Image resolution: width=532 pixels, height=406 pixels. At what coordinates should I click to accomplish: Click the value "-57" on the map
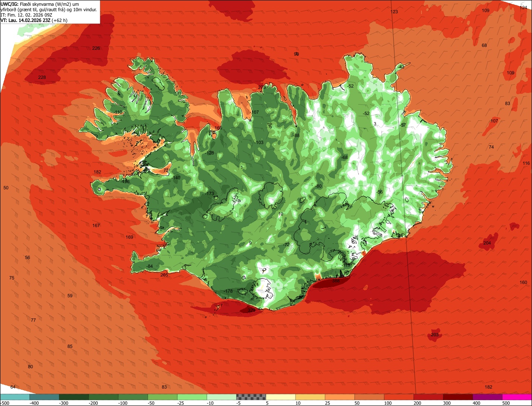click(x=402, y=125)
